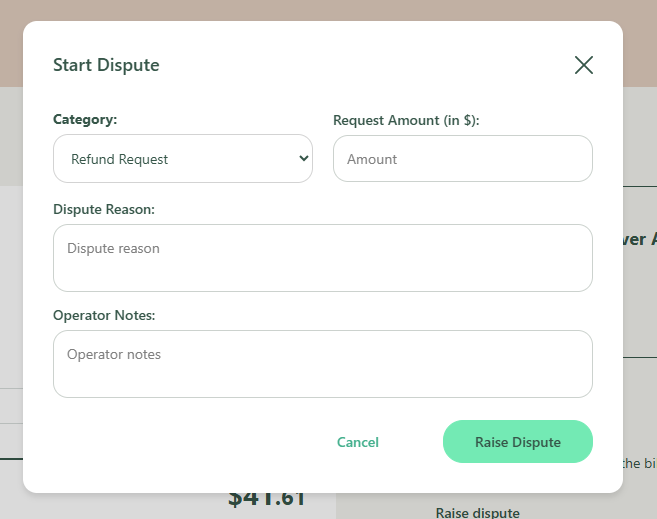
Task: Submit with the green Raise Dispute button
Action: click(517, 442)
